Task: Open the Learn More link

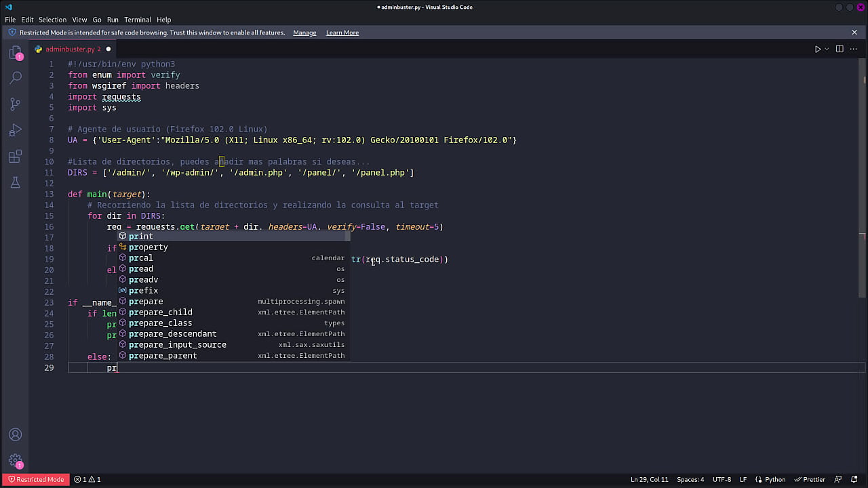Action: (342, 33)
